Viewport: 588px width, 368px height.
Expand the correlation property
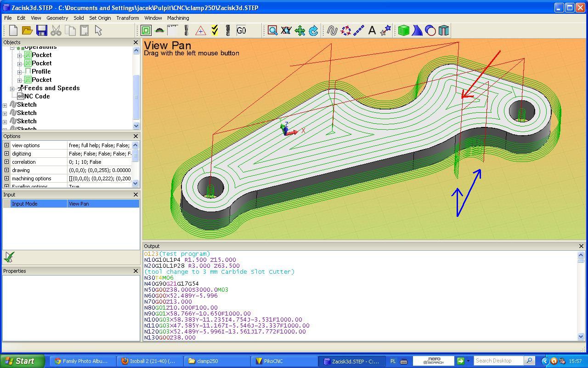point(6,162)
